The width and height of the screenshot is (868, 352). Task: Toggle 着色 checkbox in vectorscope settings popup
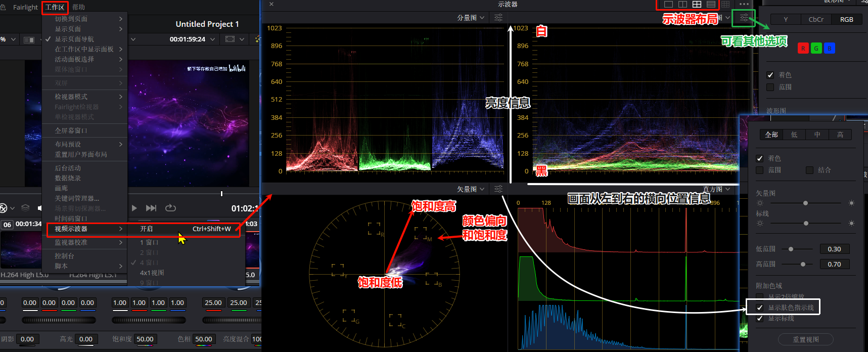point(760,158)
